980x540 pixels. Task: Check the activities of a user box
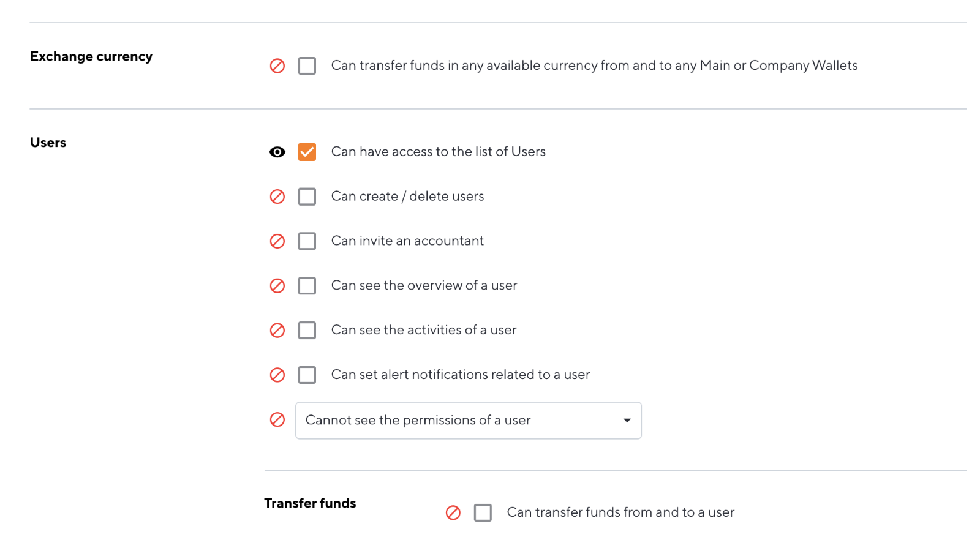click(307, 331)
